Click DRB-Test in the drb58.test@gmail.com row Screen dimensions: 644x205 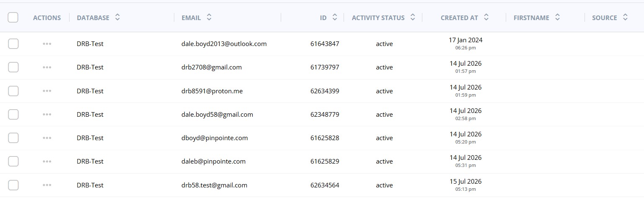(90, 185)
